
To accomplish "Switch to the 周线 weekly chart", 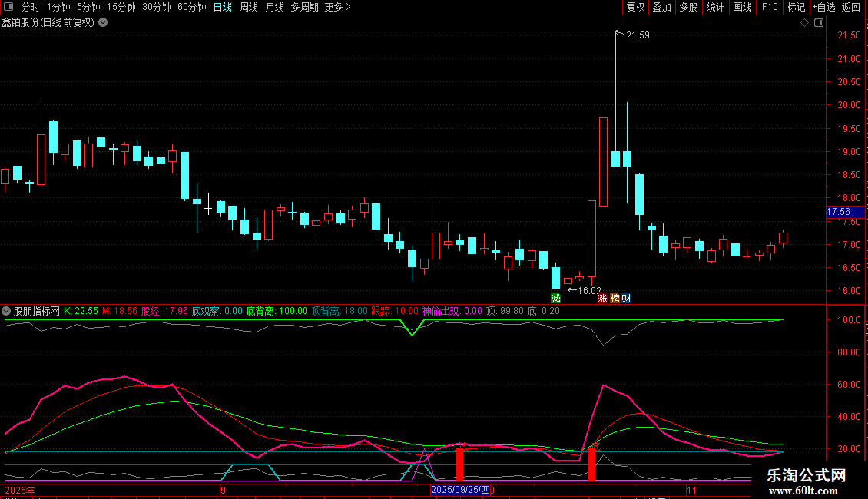I will 249,8.
